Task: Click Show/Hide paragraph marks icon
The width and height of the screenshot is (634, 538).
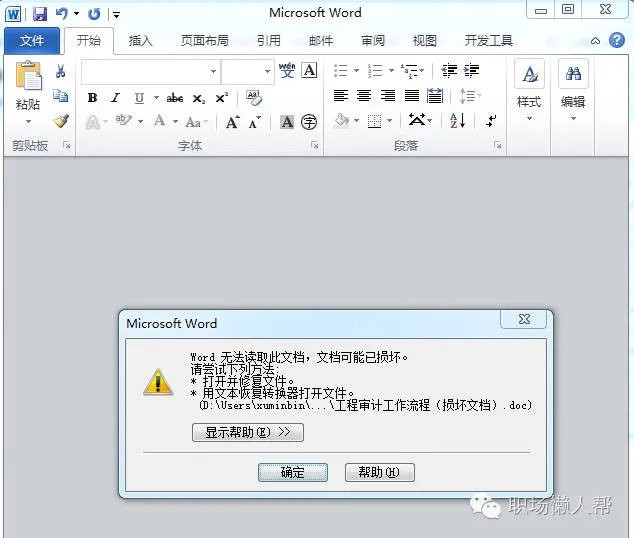Action: 491,120
